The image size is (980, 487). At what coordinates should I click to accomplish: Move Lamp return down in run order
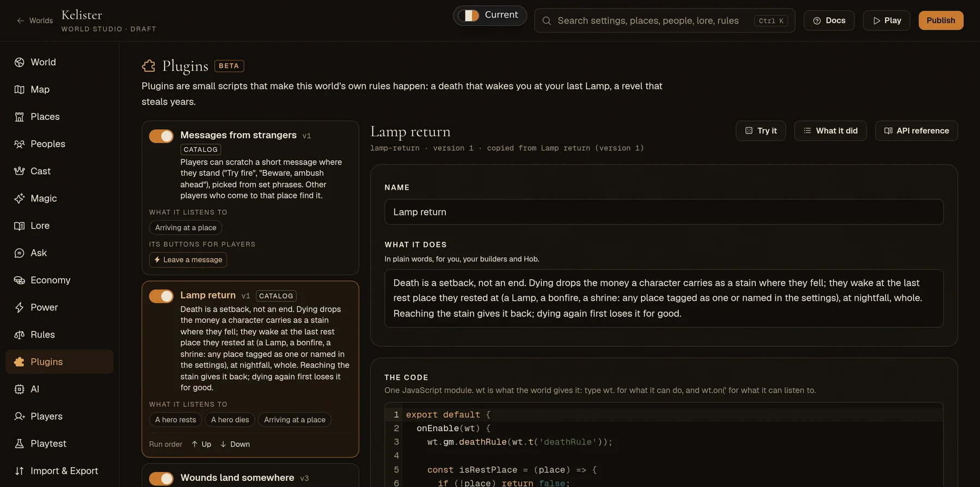click(235, 445)
